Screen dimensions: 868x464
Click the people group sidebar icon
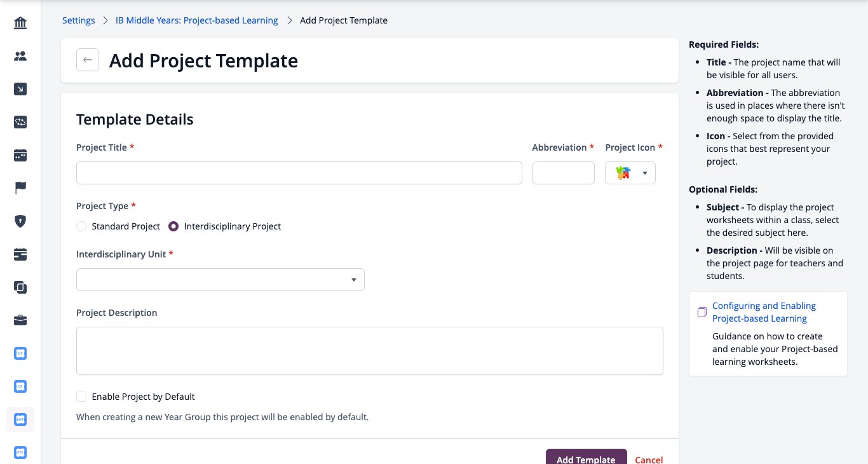pyautogui.click(x=20, y=57)
